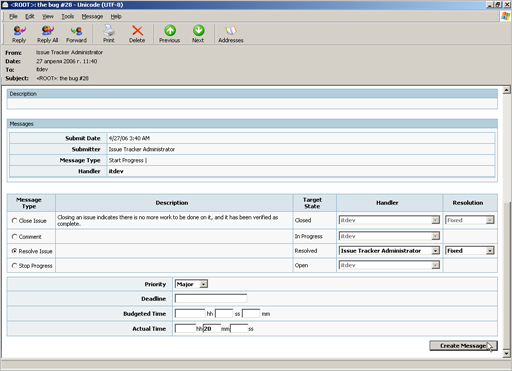Open Resolution dropdown in Close Issue row
The image size is (512, 371).
470,220
